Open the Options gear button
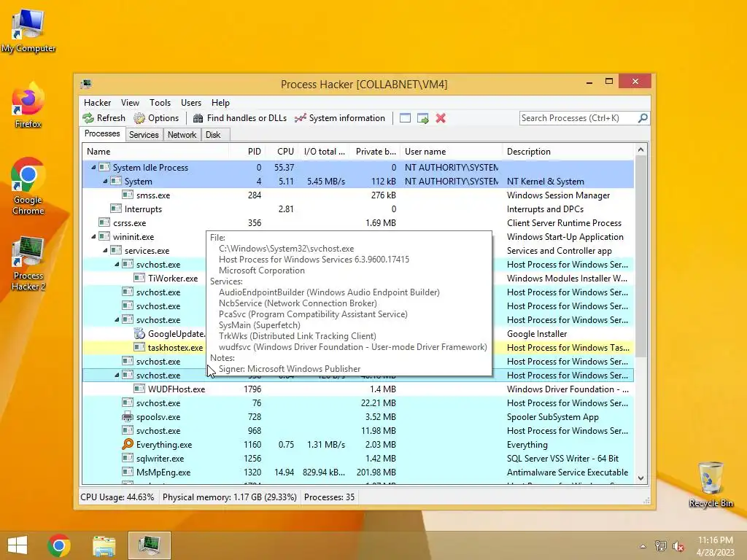 [x=156, y=118]
